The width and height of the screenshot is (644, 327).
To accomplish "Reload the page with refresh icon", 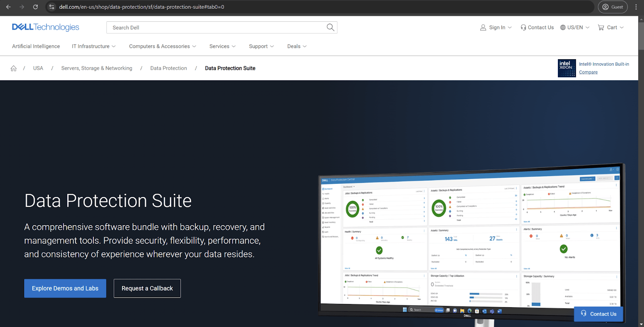I will 35,7.
